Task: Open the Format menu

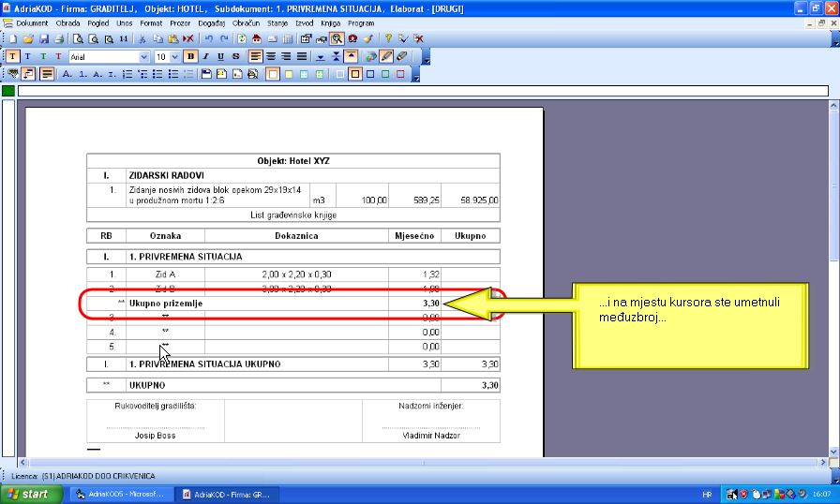Action: coord(151,23)
